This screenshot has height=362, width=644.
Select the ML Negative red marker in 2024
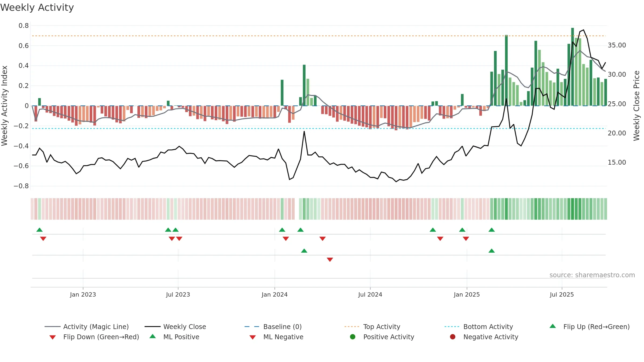pyautogui.click(x=330, y=260)
